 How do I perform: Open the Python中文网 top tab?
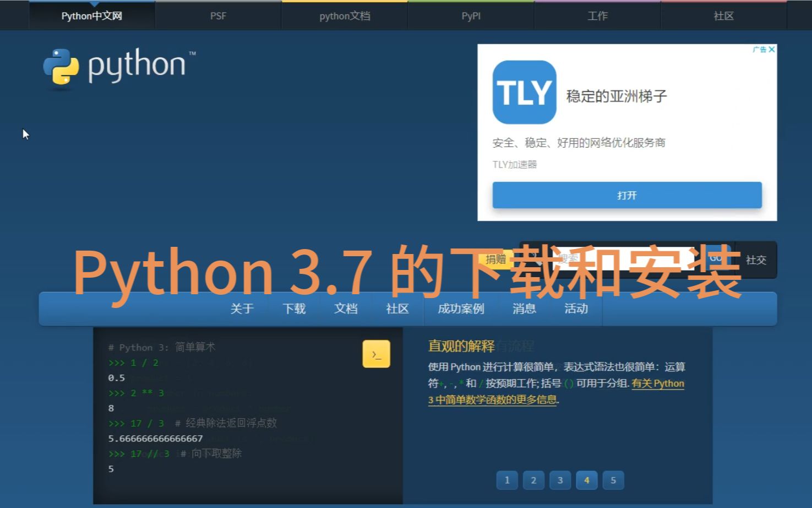click(x=92, y=16)
